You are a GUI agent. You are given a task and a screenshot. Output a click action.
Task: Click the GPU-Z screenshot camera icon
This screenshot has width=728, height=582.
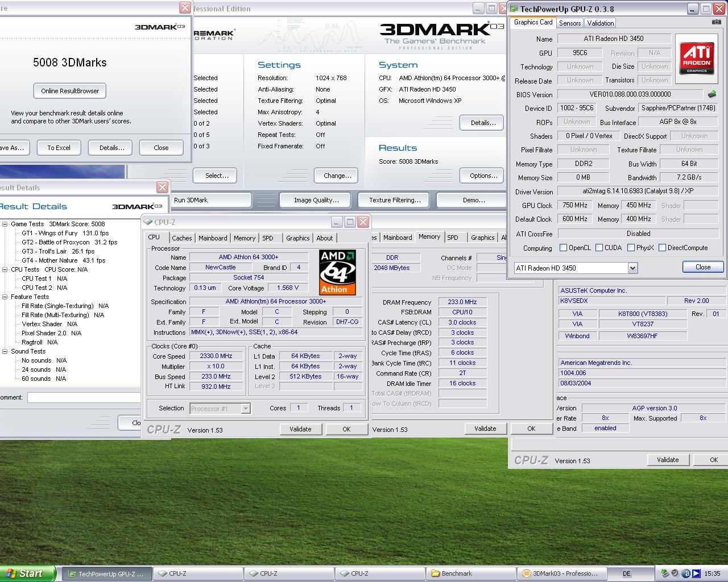click(x=716, y=22)
